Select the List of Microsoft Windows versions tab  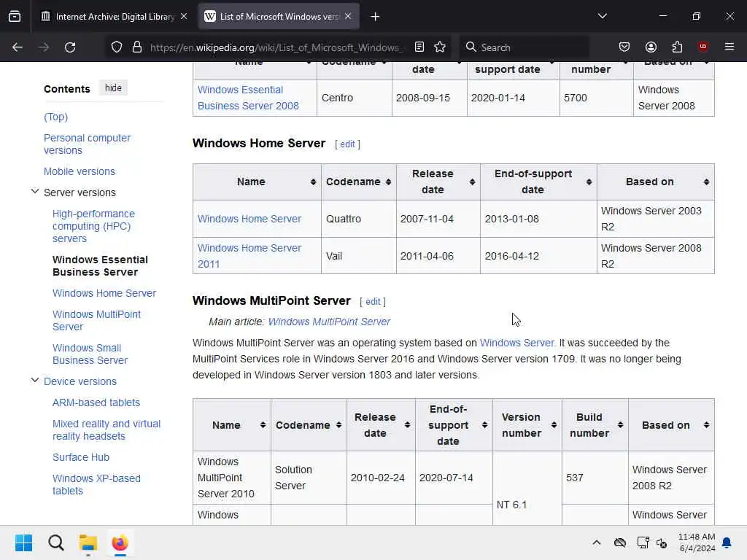click(x=278, y=17)
